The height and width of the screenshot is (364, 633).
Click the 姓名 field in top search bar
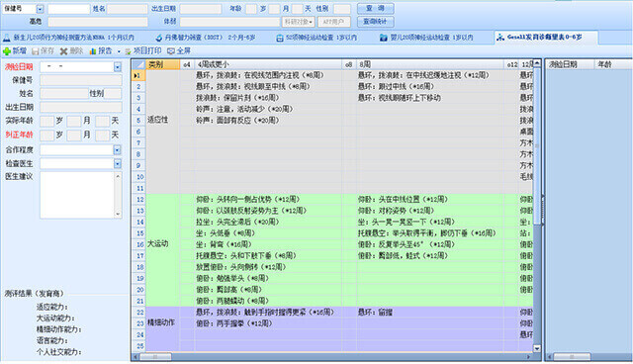[x=128, y=9]
